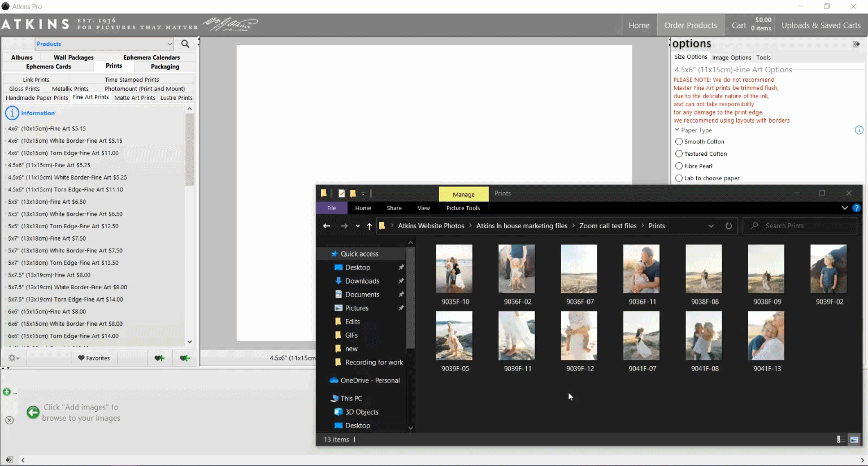Refresh the Prints folder in File Explorer
Screen dimensions: 868x466
pos(728,226)
